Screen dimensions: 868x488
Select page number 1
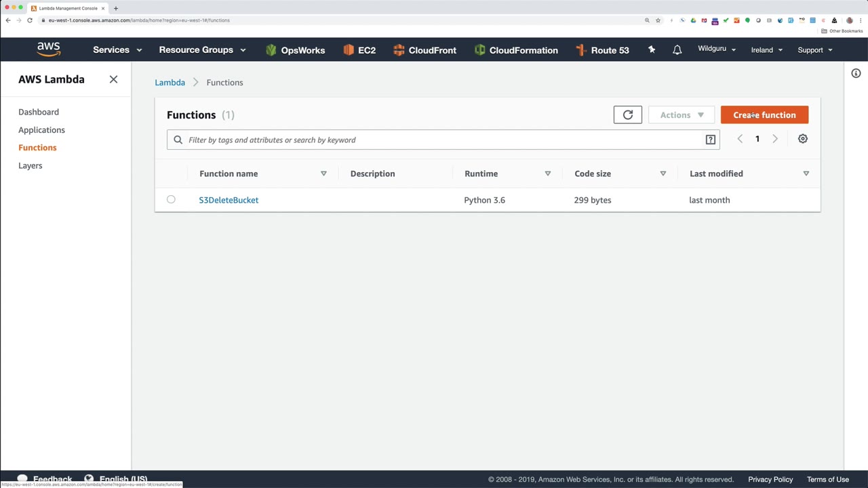click(757, 139)
